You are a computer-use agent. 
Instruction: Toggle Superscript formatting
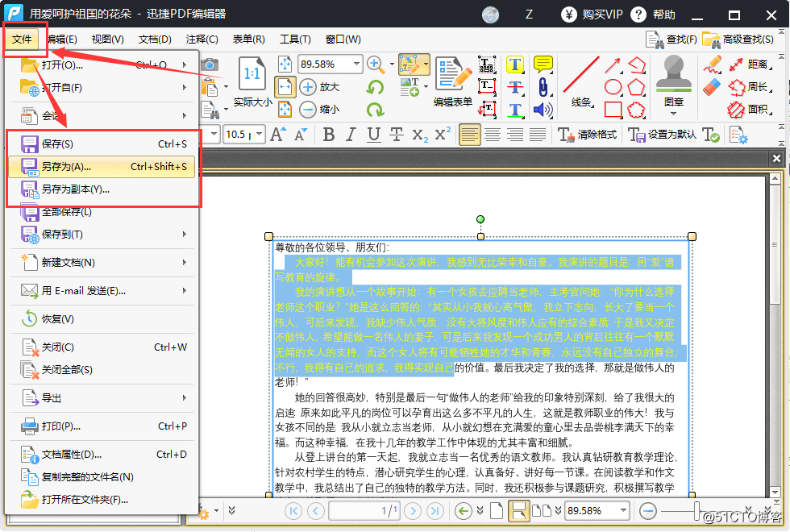[443, 134]
